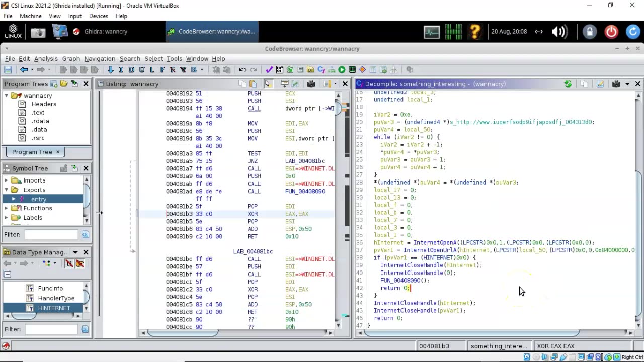The image size is (644, 362).
Task: Collapse wannacry node in Program Trees
Action: tap(6, 96)
